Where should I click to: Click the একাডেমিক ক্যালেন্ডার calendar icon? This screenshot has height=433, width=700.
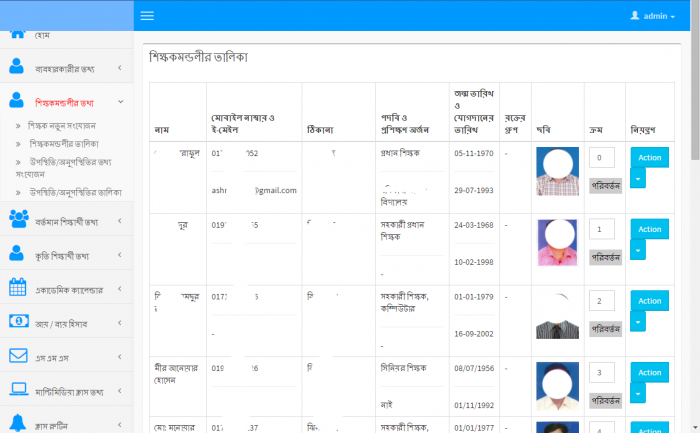click(x=17, y=287)
